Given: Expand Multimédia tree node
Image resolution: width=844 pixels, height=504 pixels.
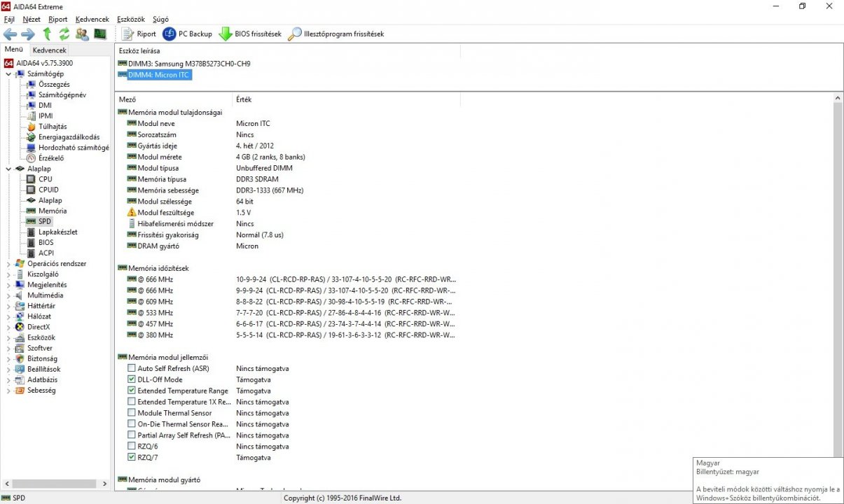Looking at the screenshot, I should coord(8,295).
